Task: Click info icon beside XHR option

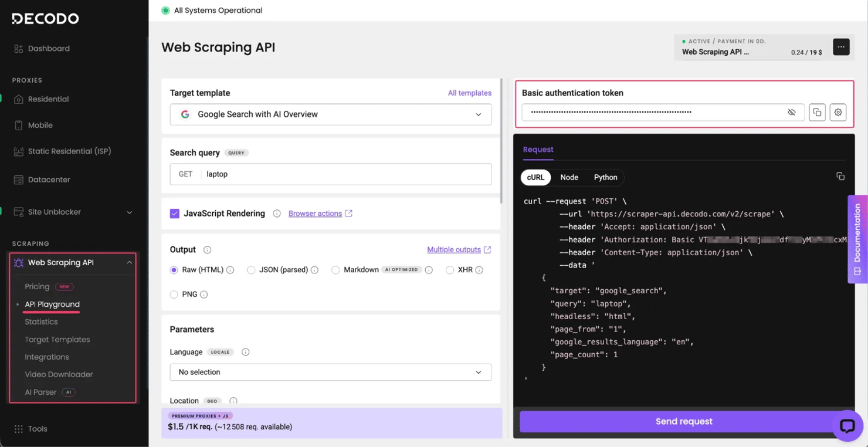Action: tap(479, 270)
